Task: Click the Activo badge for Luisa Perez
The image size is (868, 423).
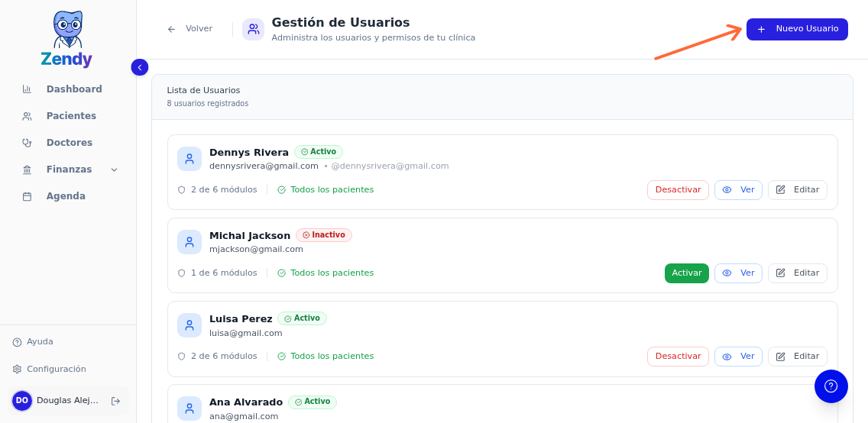Action: click(303, 318)
